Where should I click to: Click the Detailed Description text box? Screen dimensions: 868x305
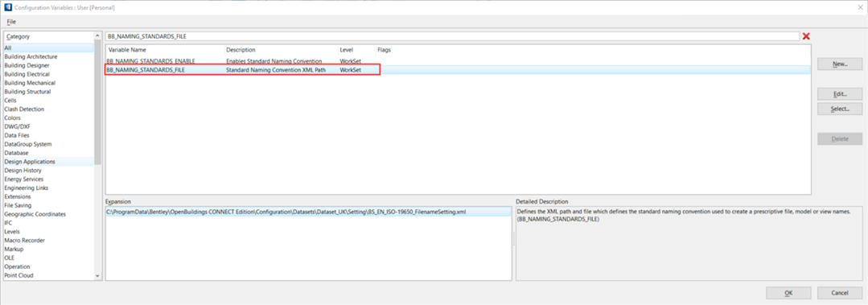[x=689, y=244]
